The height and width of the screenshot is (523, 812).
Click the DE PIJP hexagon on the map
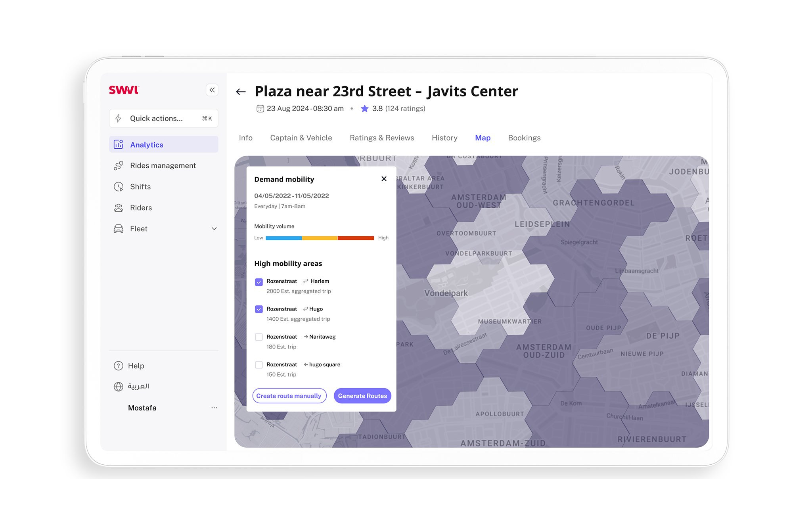pos(663,335)
